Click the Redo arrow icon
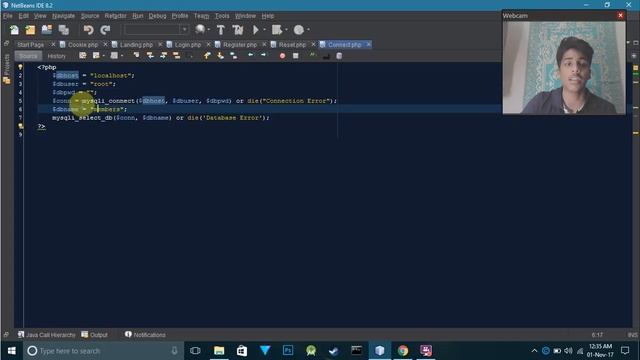 (105, 30)
